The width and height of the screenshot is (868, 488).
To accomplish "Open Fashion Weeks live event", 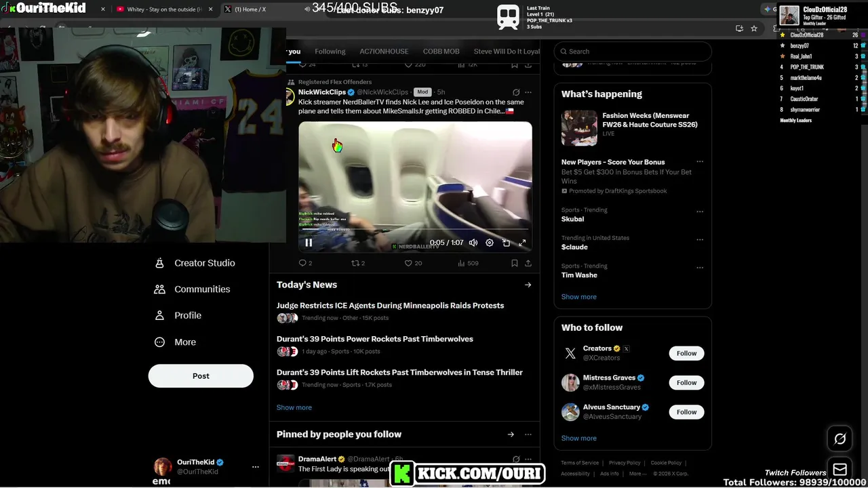I will pyautogui.click(x=633, y=127).
